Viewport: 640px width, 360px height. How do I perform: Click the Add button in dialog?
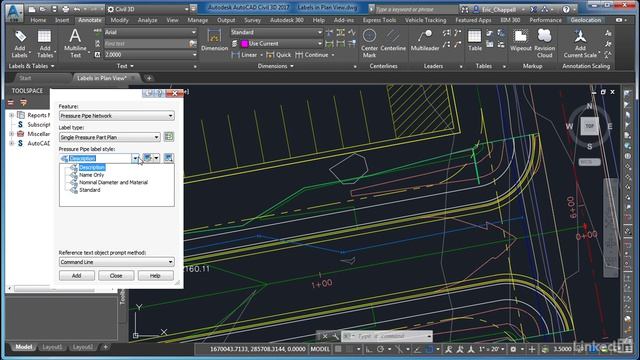click(x=77, y=276)
